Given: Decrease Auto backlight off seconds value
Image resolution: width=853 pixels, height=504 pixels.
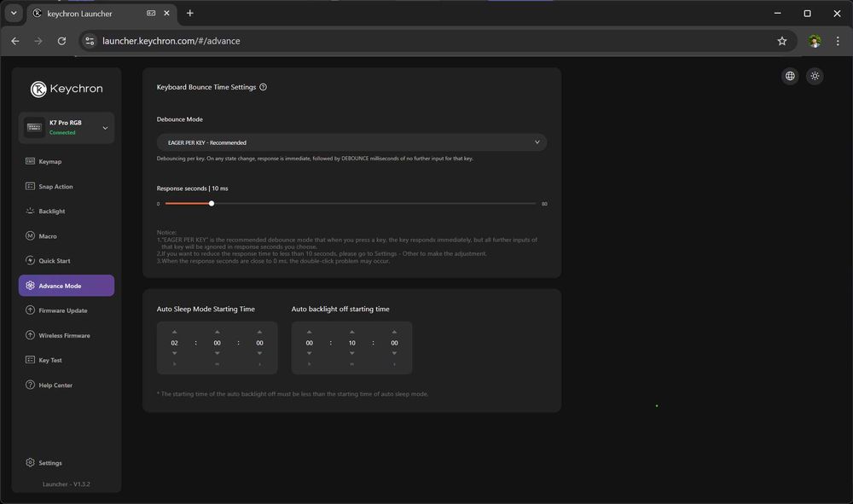Looking at the screenshot, I should click(x=394, y=353).
